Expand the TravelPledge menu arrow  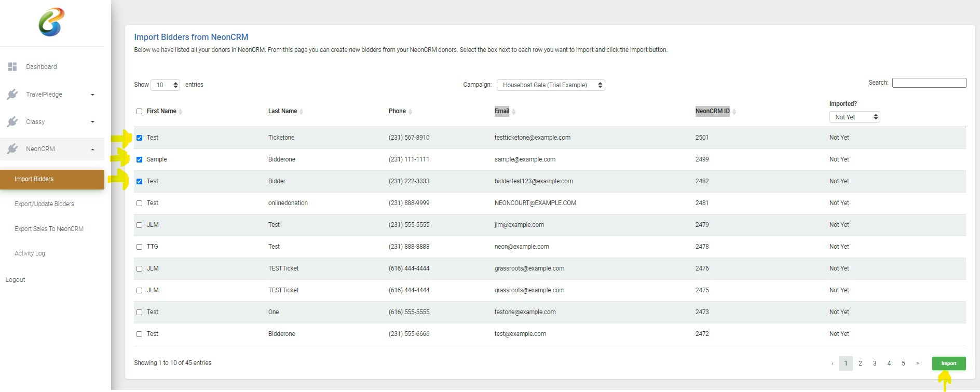pos(92,95)
